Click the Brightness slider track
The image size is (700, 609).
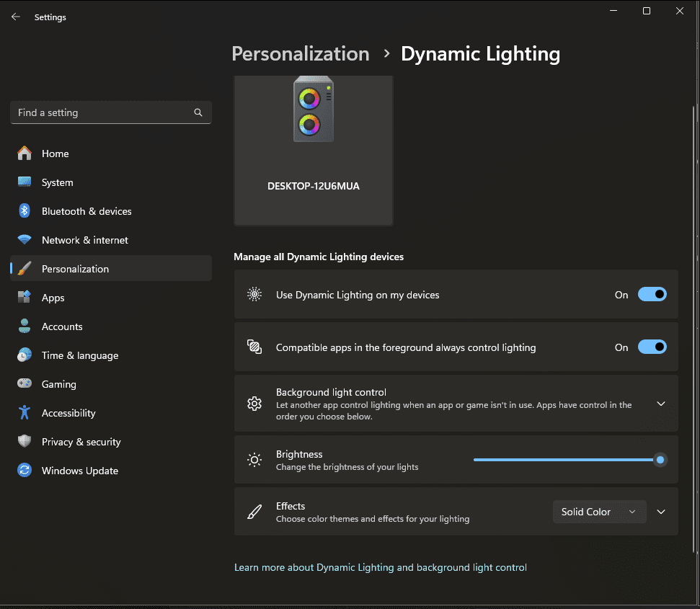tap(562, 460)
